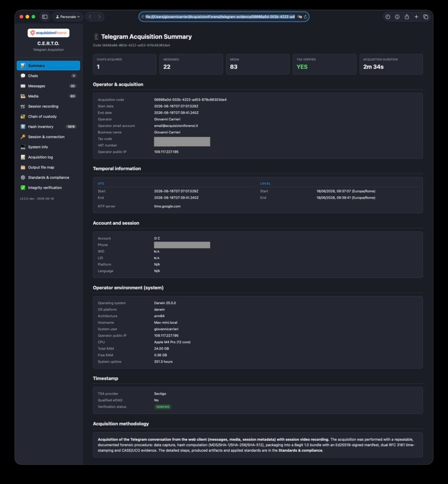448x484 pixels.
Task: Click the VERIFIED status badge
Action: [163, 407]
